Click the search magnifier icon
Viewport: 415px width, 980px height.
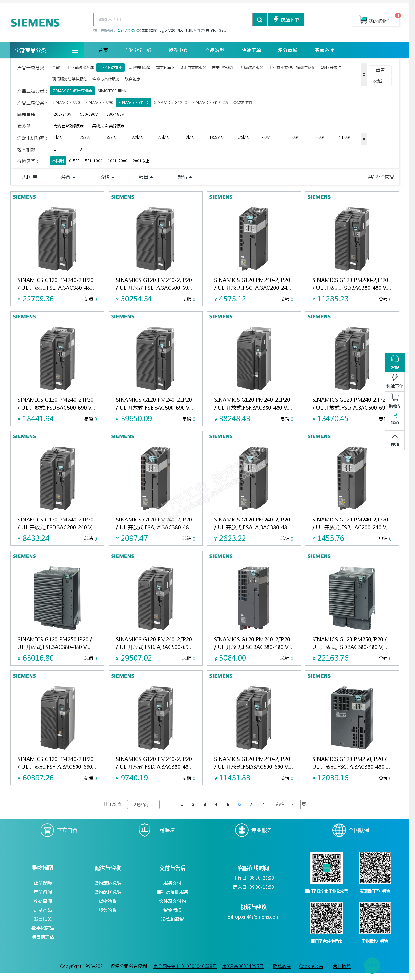[x=259, y=19]
